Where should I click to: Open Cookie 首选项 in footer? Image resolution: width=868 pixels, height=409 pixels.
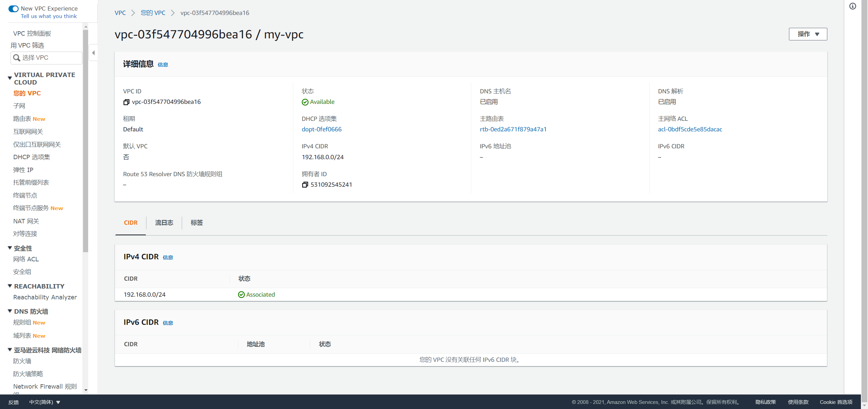(x=836, y=402)
